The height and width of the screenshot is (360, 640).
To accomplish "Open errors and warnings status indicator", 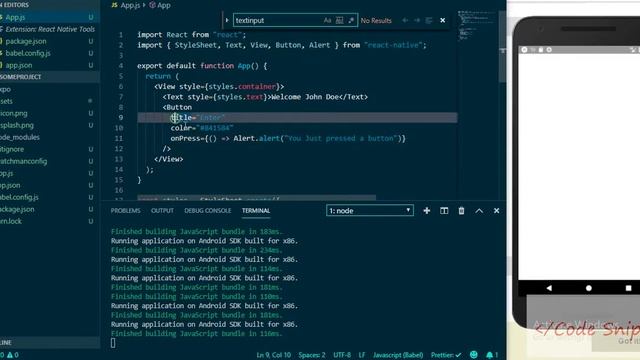I will tap(9, 355).
